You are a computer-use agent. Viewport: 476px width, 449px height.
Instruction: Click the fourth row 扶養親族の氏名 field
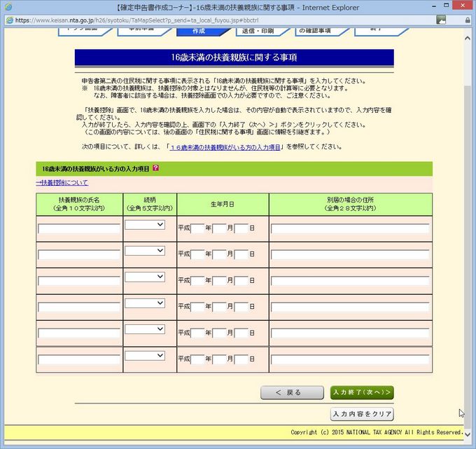[79, 307]
